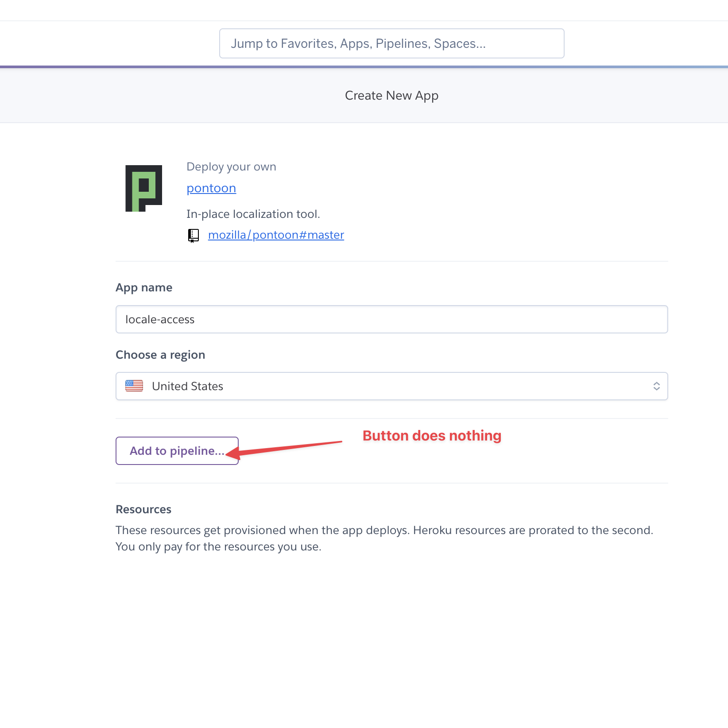Click the Add to pipeline button

coord(177,451)
